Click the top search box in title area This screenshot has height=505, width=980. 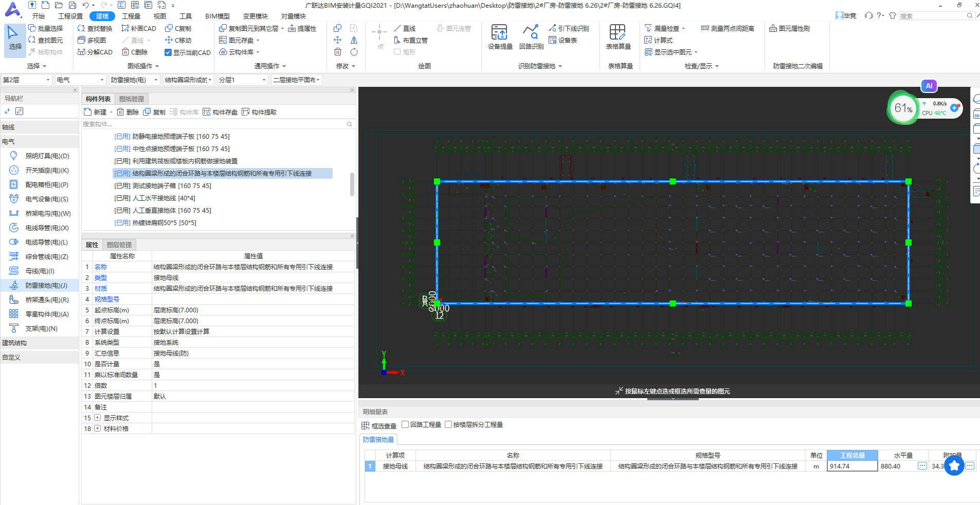tap(936, 16)
